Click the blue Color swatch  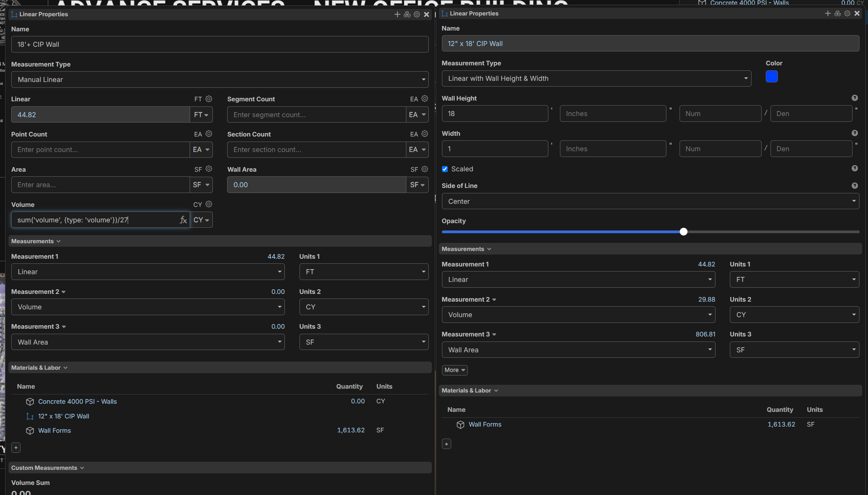click(x=772, y=77)
